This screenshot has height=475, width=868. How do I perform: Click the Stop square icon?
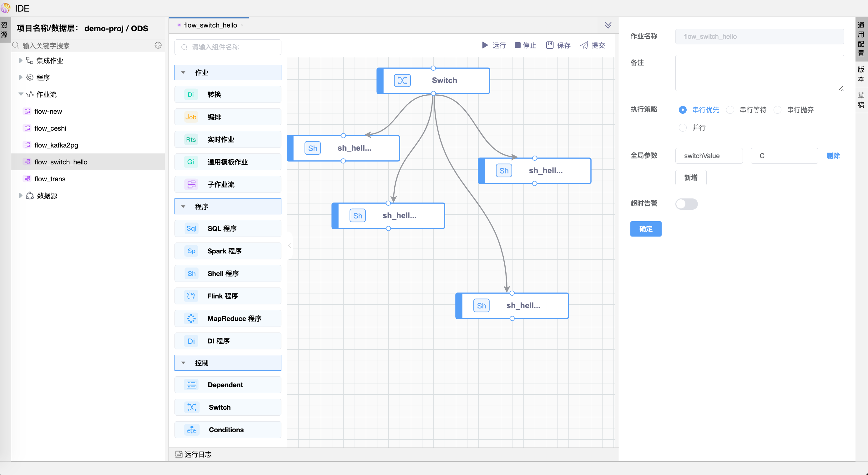pos(517,45)
